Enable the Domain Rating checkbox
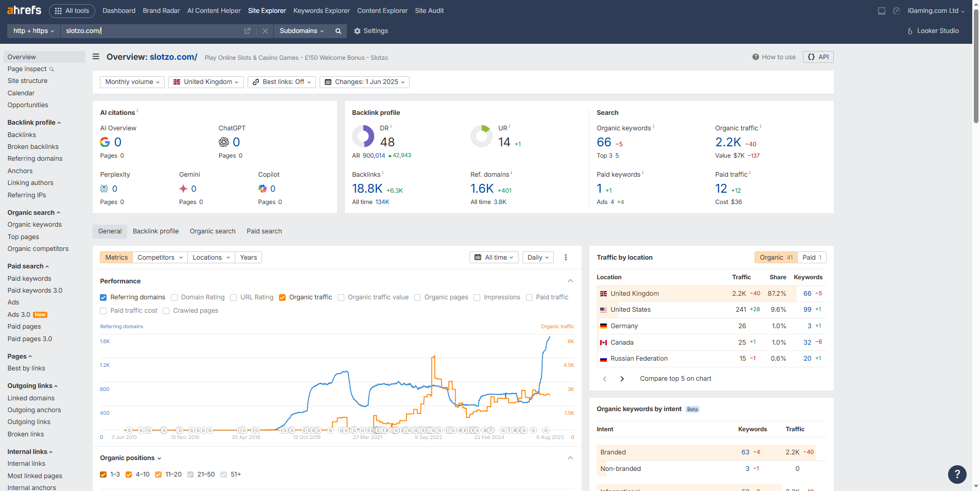The image size is (980, 491). [174, 297]
